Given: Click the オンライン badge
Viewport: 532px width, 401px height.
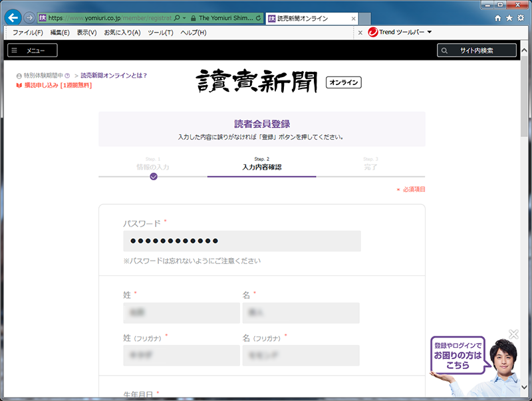Looking at the screenshot, I should pos(344,82).
